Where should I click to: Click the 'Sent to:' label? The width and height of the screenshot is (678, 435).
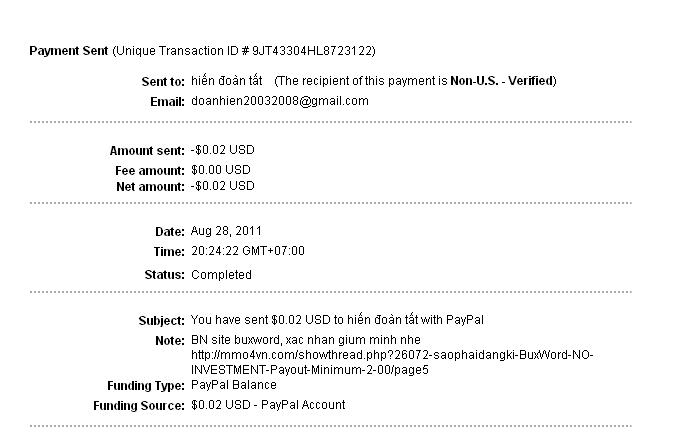164,81
